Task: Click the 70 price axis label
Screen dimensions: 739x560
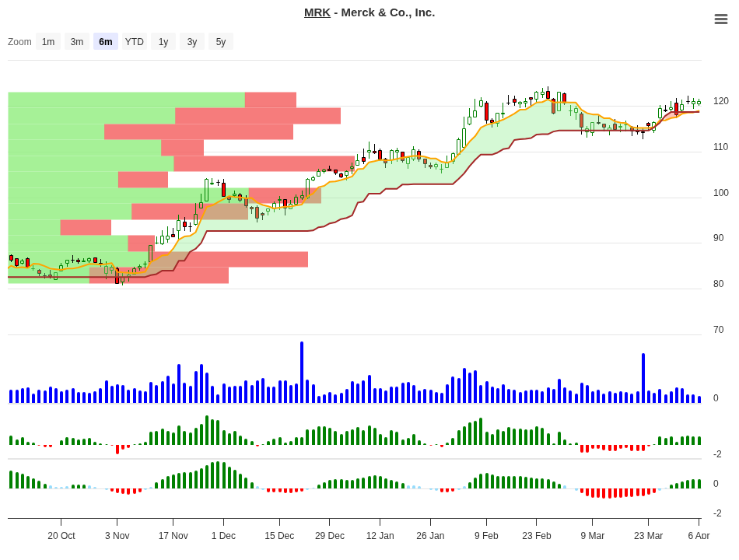Action: (x=718, y=329)
